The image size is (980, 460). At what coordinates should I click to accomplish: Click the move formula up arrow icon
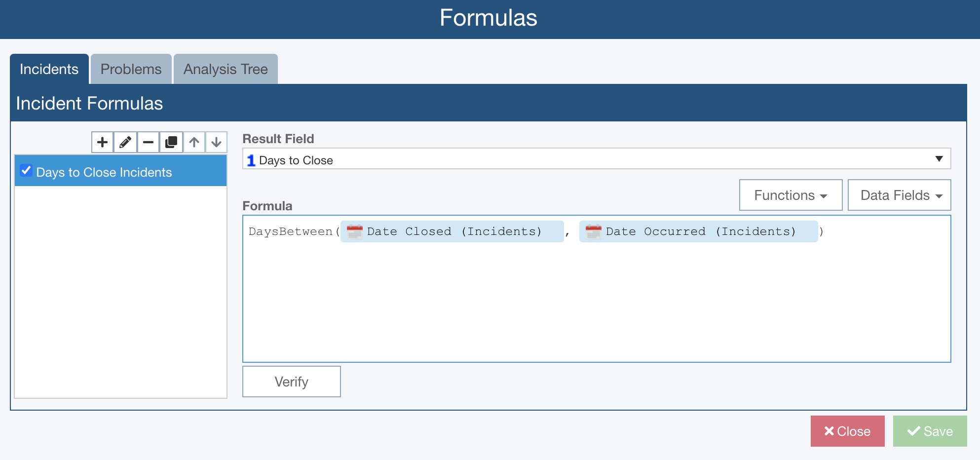coord(193,142)
